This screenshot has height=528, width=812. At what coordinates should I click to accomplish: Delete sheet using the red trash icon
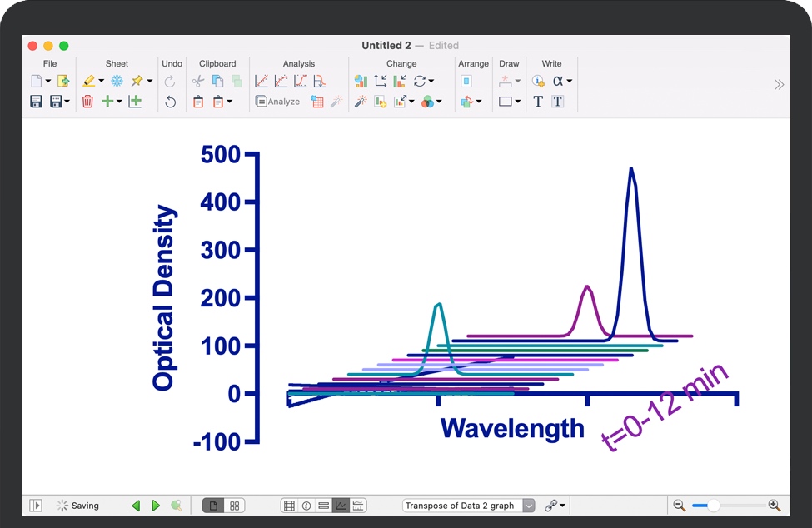pyautogui.click(x=87, y=102)
